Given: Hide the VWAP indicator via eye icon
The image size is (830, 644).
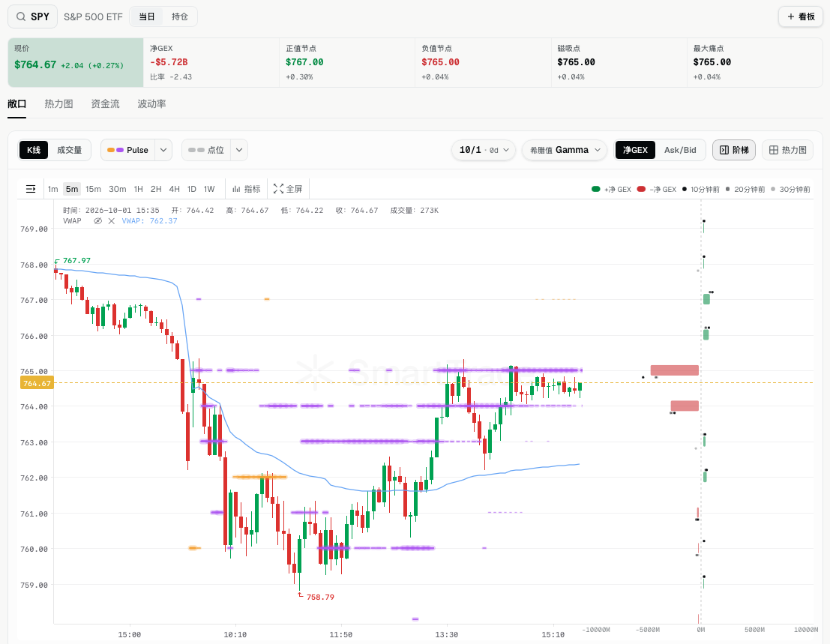Looking at the screenshot, I should (x=98, y=221).
